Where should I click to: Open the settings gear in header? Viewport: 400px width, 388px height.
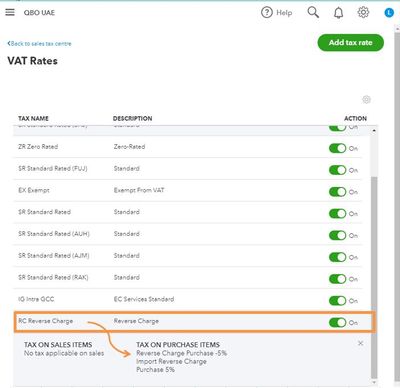363,12
